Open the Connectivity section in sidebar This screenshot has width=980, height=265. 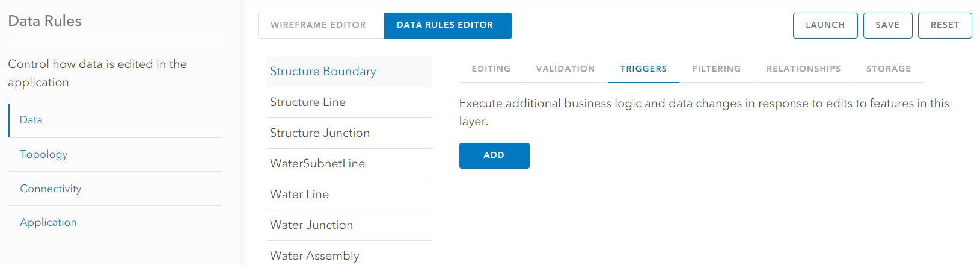115,189
